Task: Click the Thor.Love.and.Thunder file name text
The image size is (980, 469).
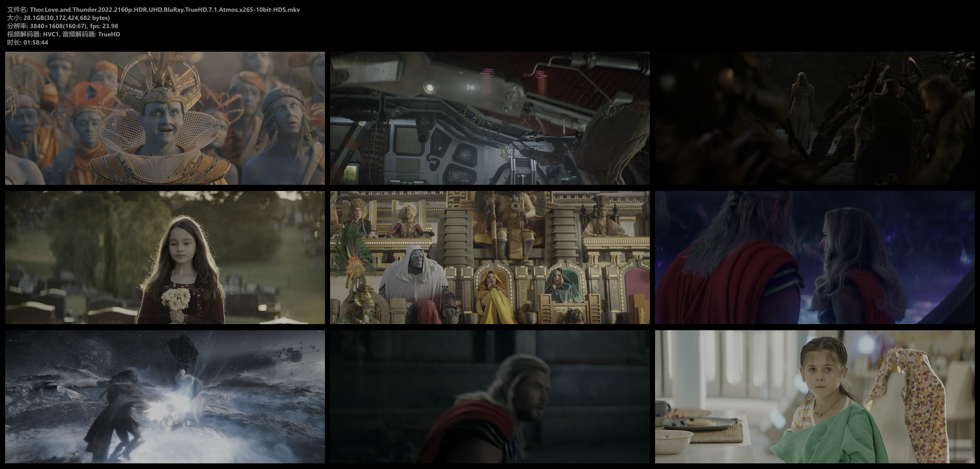Action: tap(165, 10)
